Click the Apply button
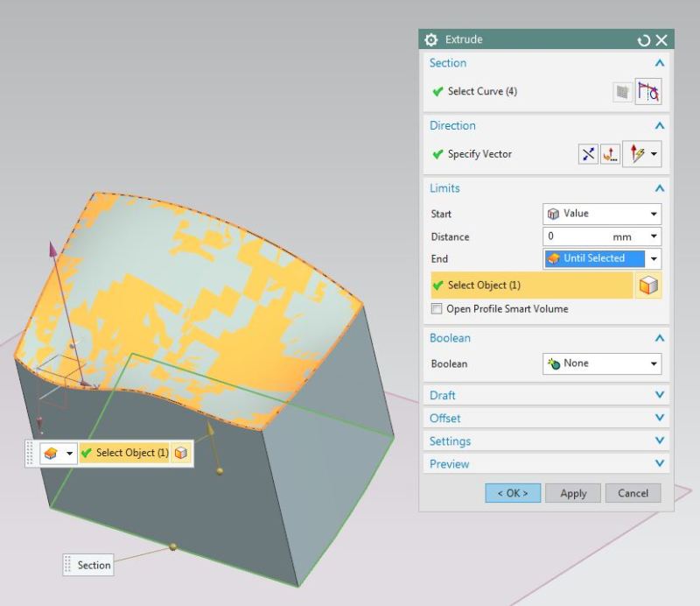 point(573,493)
